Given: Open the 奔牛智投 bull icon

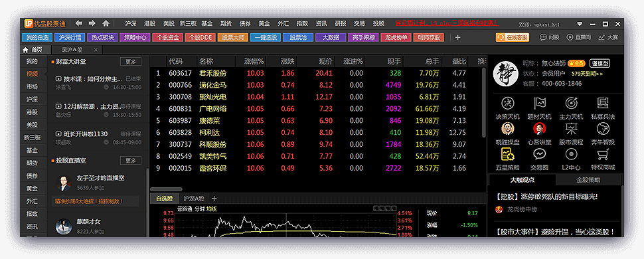Looking at the screenshot, I should pyautogui.click(x=603, y=129).
